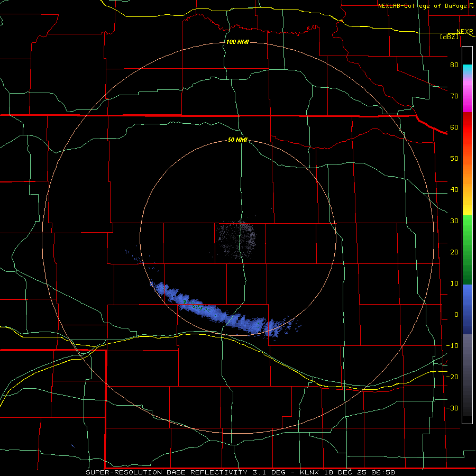Click the 0 value on the dBZ scale
This screenshot has width=476, height=476.
coord(456,315)
